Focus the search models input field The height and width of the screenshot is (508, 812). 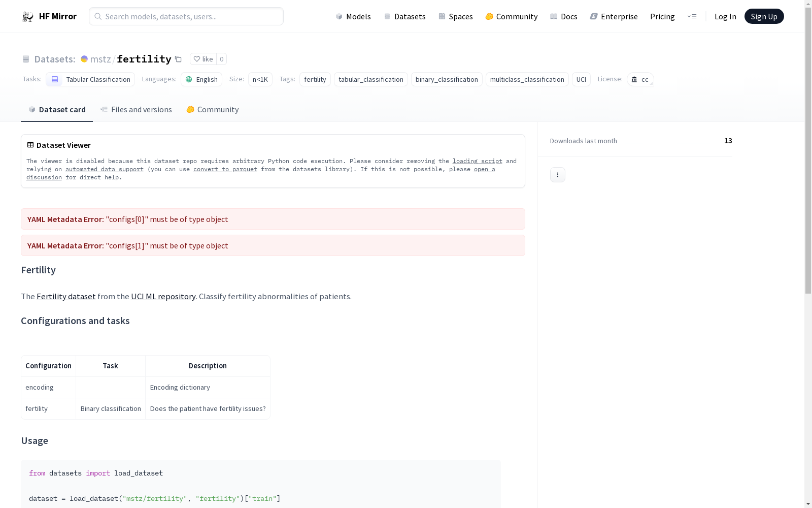(x=186, y=16)
